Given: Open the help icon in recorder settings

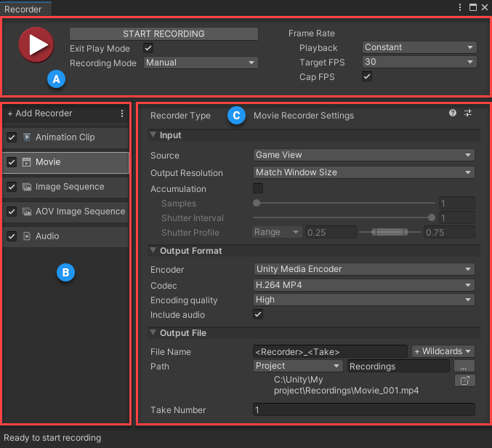Looking at the screenshot, I should click(453, 113).
